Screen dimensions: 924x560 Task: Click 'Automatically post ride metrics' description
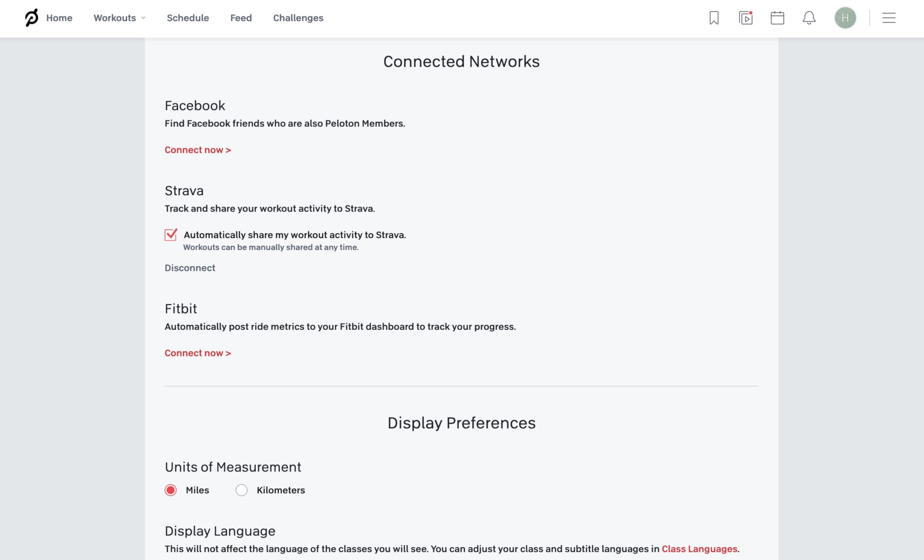340,327
